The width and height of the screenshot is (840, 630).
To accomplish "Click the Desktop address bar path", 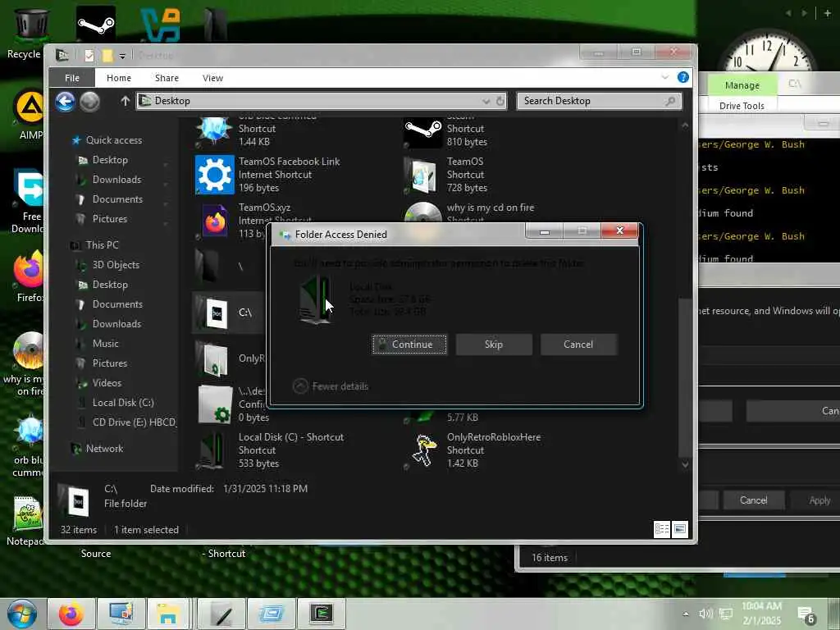I will 172,101.
